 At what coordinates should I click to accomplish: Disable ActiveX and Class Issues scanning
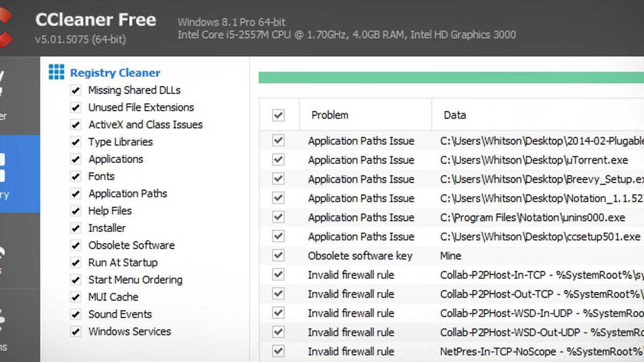click(x=76, y=125)
